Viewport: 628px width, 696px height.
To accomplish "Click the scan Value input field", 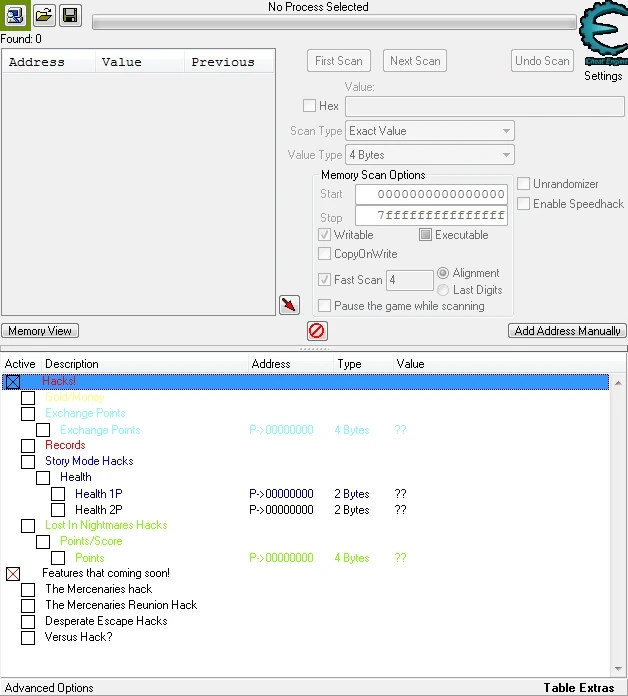I will (x=485, y=107).
